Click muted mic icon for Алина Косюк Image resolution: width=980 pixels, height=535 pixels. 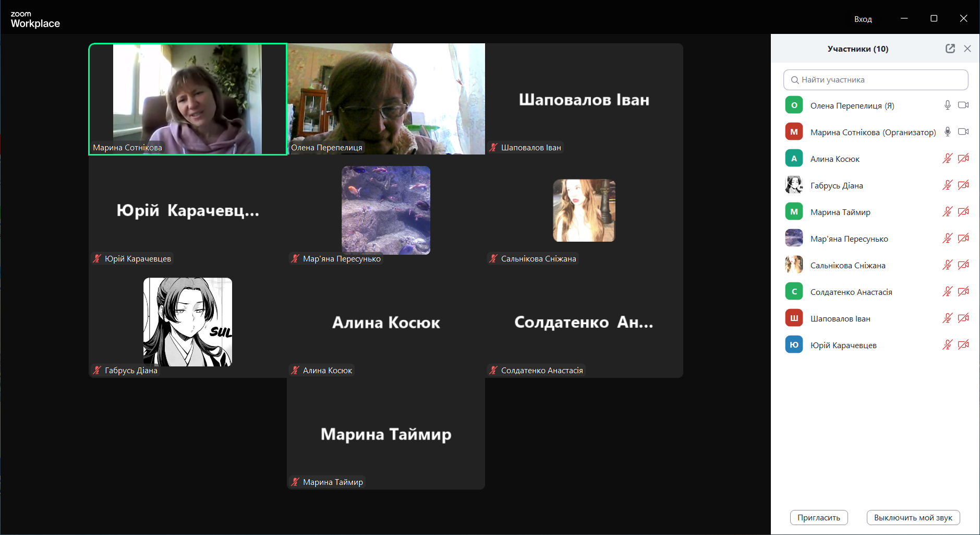(x=948, y=159)
